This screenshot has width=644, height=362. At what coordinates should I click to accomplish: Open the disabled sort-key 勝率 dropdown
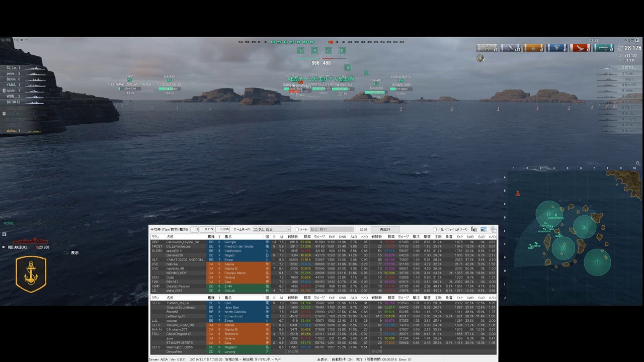click(331, 229)
